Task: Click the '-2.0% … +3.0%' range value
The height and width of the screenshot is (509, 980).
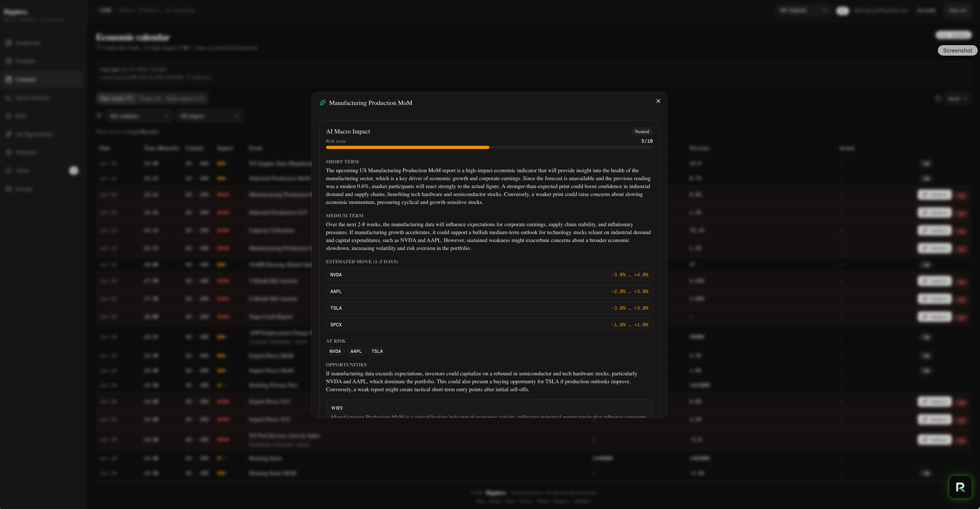Action: 630,291
